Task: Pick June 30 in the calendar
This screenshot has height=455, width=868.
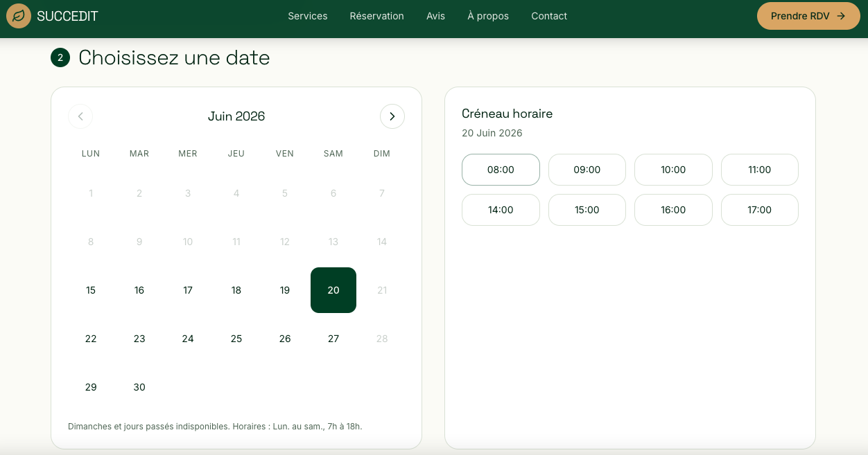Action: pos(139,387)
